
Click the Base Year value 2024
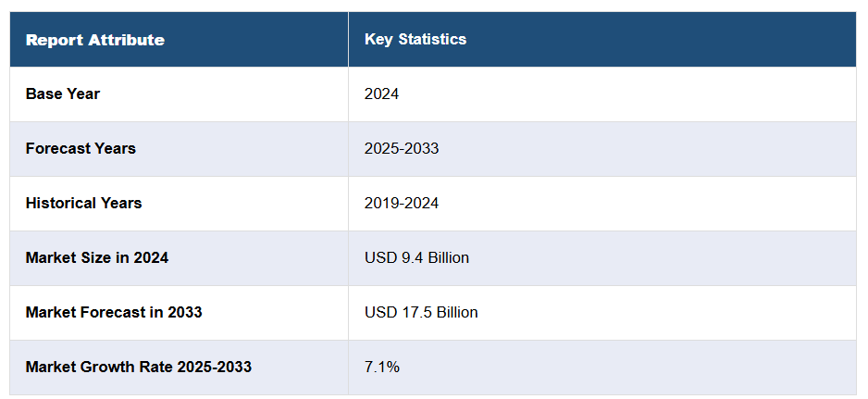[x=382, y=94]
